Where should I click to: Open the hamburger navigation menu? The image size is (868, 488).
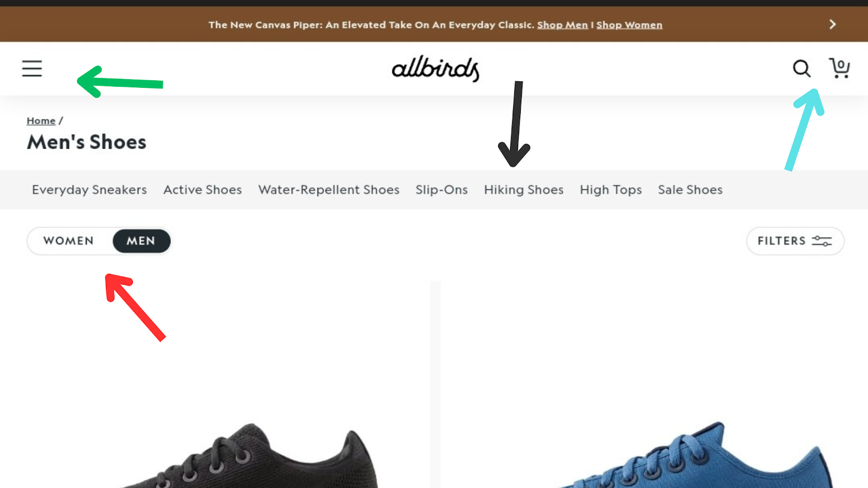32,68
